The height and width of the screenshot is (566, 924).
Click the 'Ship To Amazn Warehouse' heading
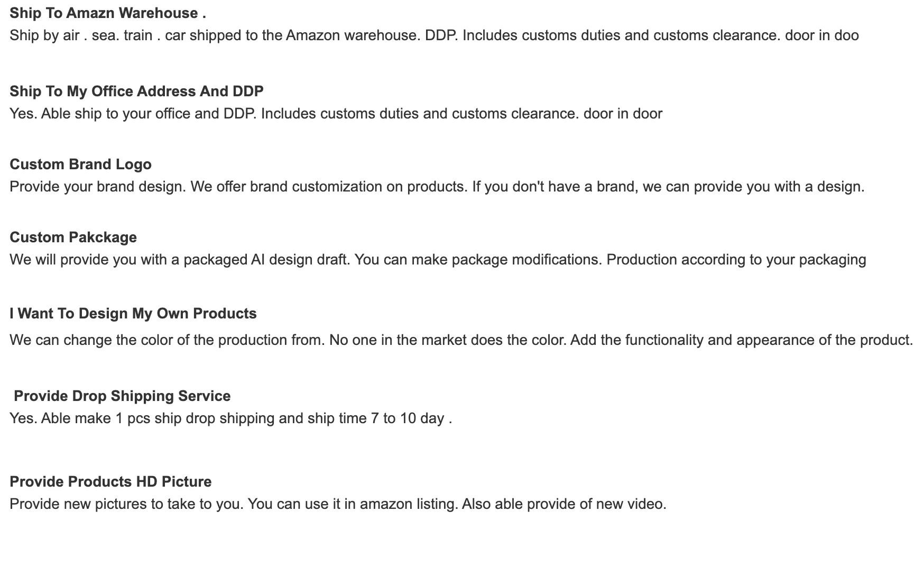coord(107,13)
